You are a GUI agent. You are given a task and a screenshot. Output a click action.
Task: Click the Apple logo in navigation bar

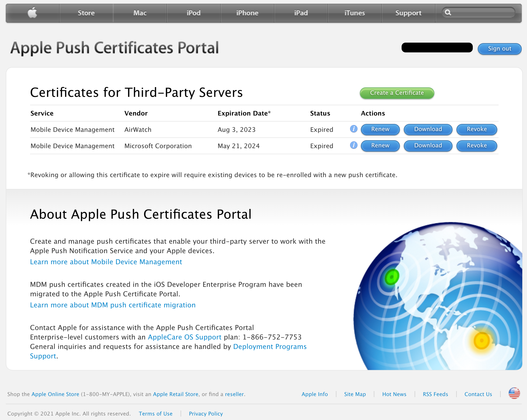(x=32, y=13)
